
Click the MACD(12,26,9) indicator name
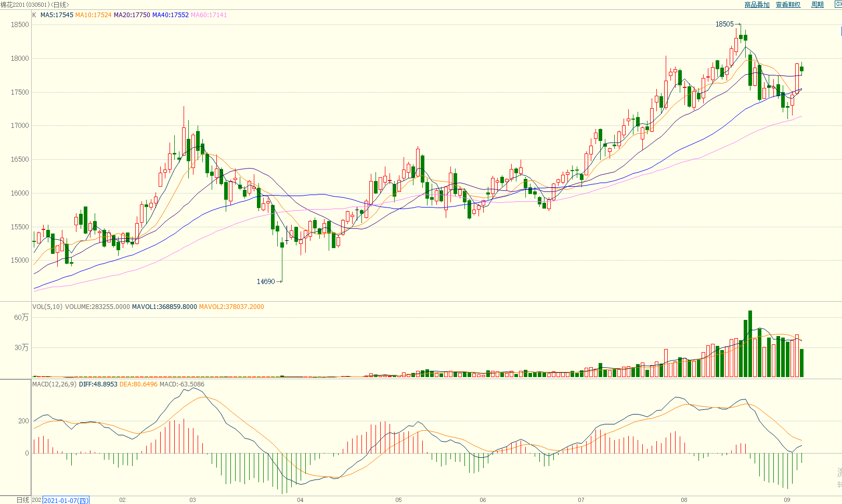[x=54, y=384]
